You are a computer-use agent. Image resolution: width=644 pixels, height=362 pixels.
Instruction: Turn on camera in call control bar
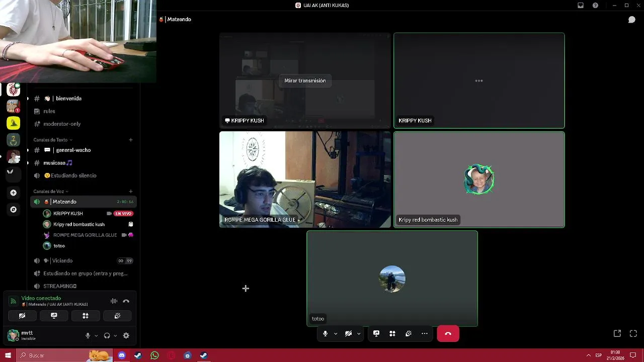[348, 333]
